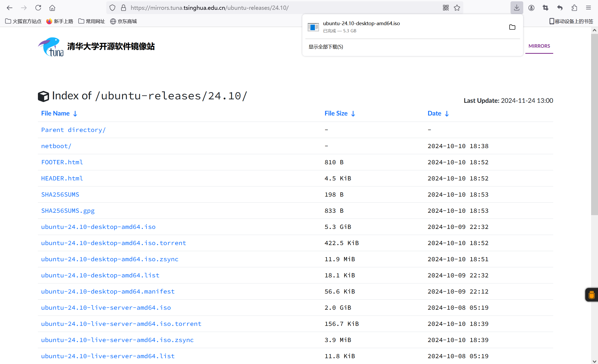Click the 清华大学开源软件镜像站 site title

111,47
